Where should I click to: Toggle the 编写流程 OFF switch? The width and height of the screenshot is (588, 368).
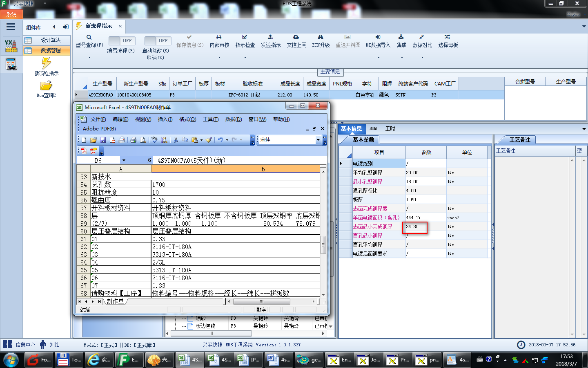tap(122, 40)
